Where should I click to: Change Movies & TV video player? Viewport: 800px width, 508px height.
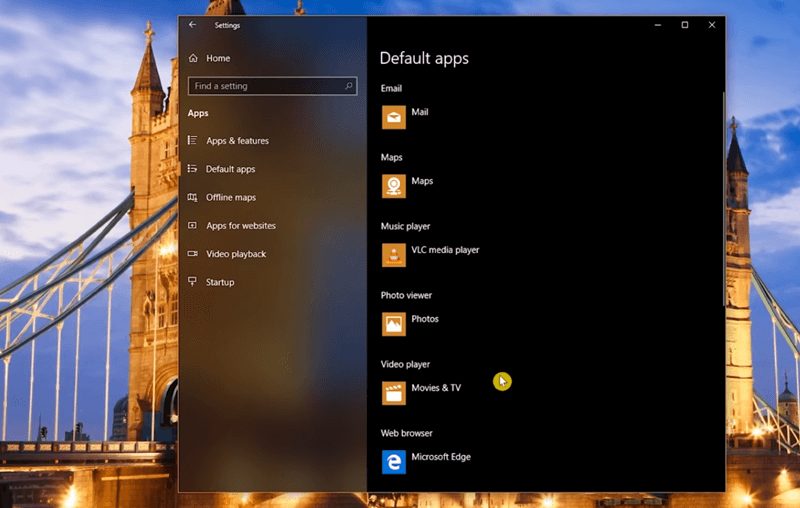[x=436, y=388]
